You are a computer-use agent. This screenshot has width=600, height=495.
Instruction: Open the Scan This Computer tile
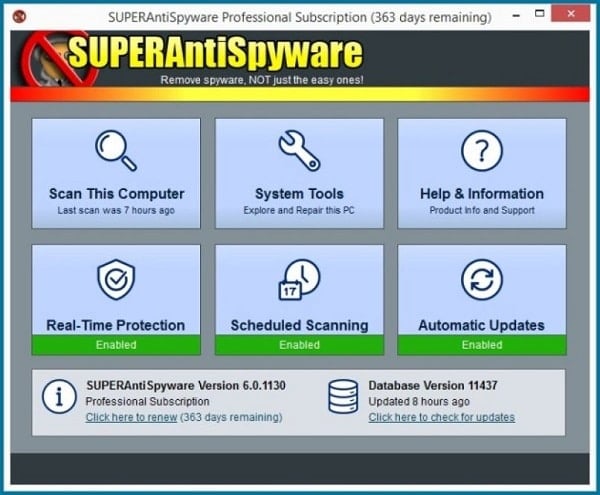(116, 194)
